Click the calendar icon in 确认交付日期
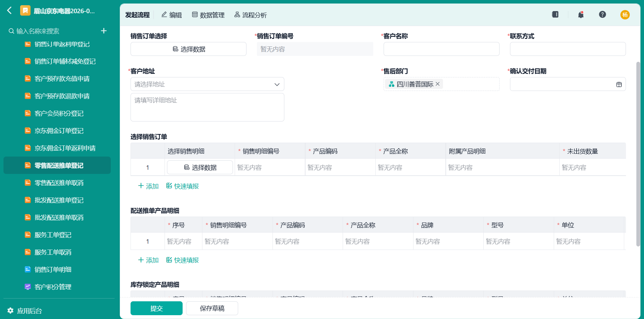Screen dimensions: 644x319 pyautogui.click(x=619, y=84)
